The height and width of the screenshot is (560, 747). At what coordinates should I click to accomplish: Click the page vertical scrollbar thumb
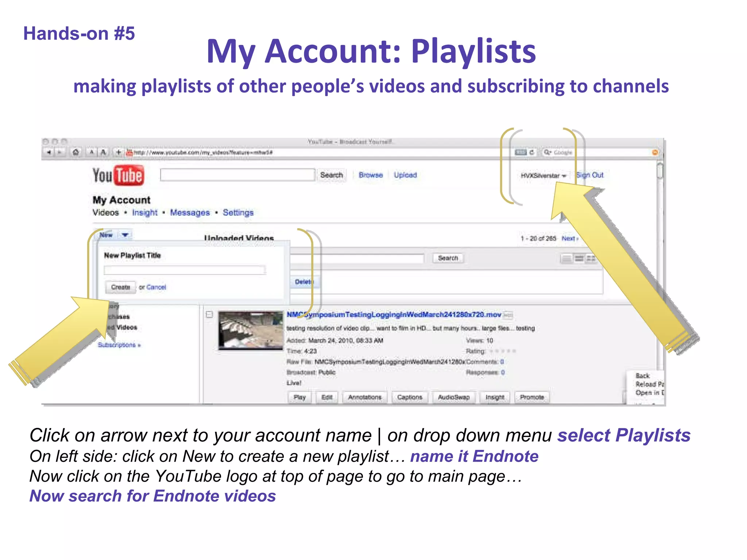click(660, 171)
